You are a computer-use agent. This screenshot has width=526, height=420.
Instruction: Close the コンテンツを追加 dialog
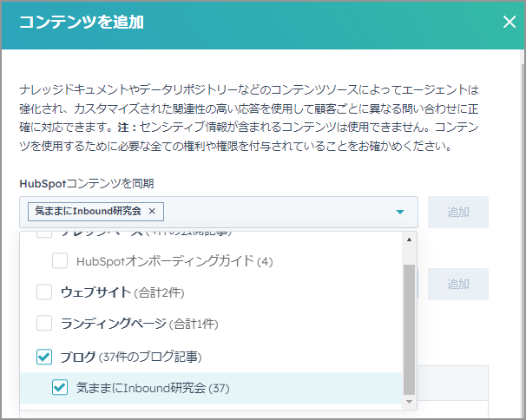(510, 23)
